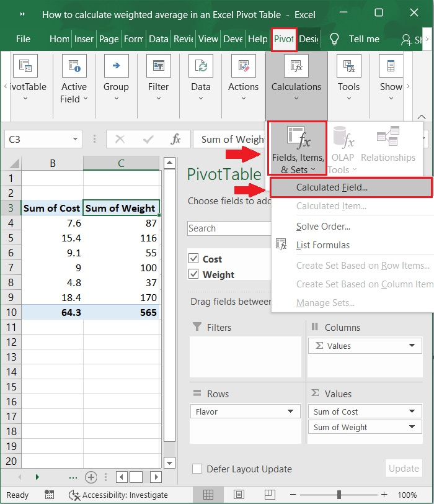This screenshot has height=504, width=434.
Task: Click the vertical scrollbar down arrow
Action: coord(169,463)
